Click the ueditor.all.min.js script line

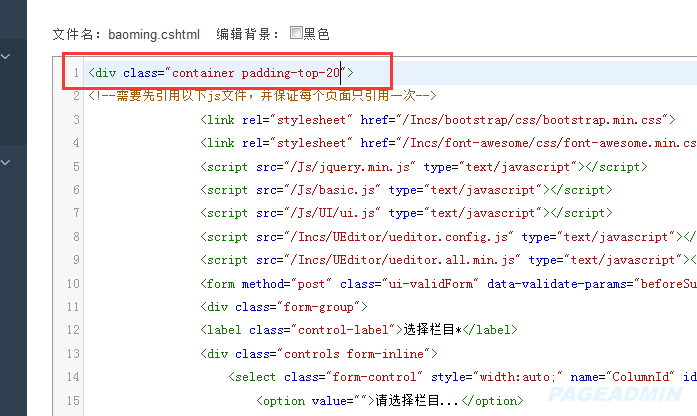coord(449,260)
